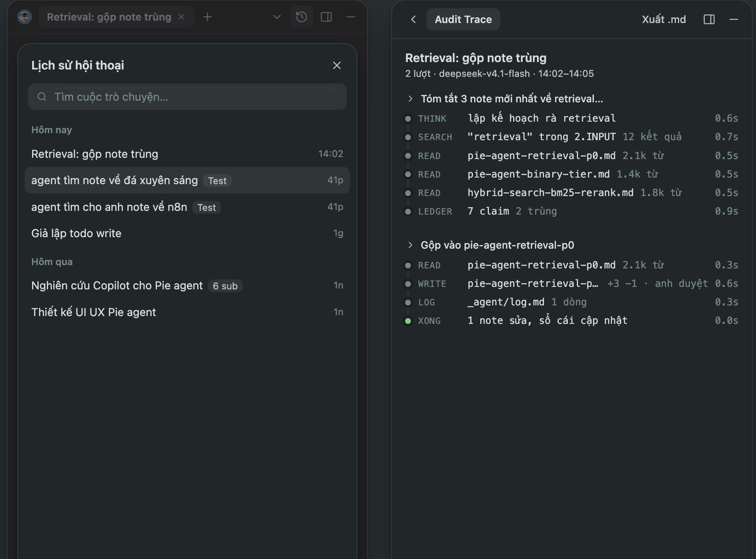This screenshot has height=559, width=756.
Task: Close the Lịch sử hội thoại panel
Action: pos(337,65)
